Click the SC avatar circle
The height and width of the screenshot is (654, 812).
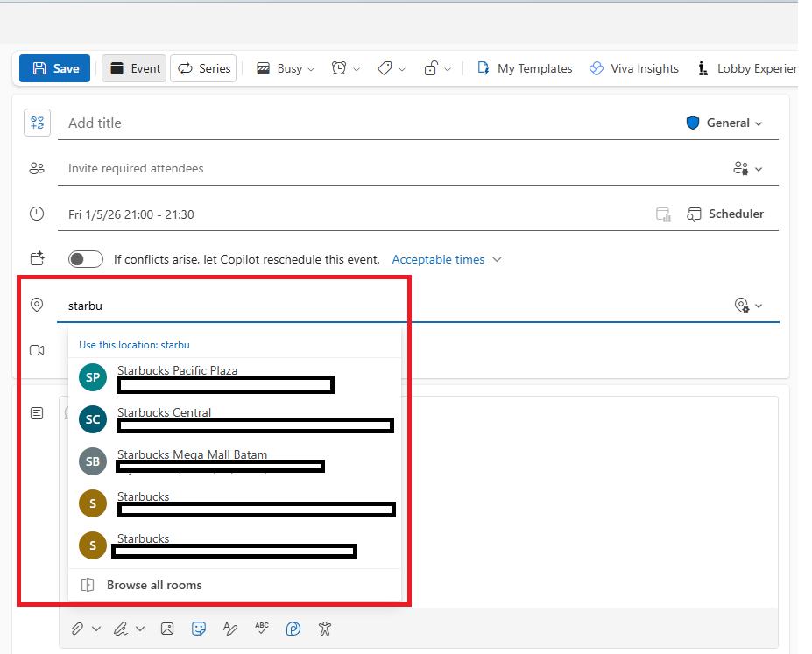point(93,419)
